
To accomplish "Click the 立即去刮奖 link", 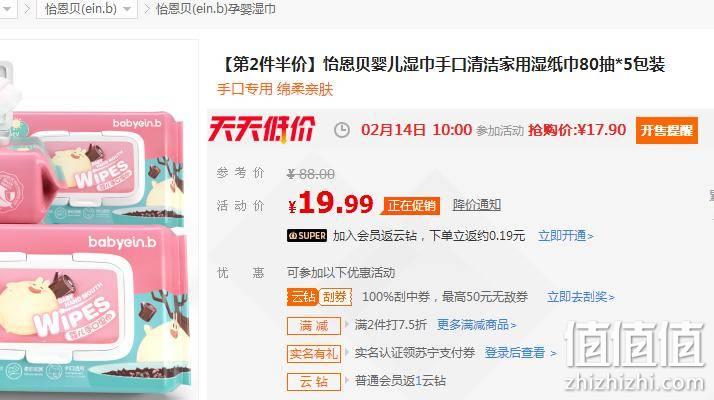I will 581,297.
